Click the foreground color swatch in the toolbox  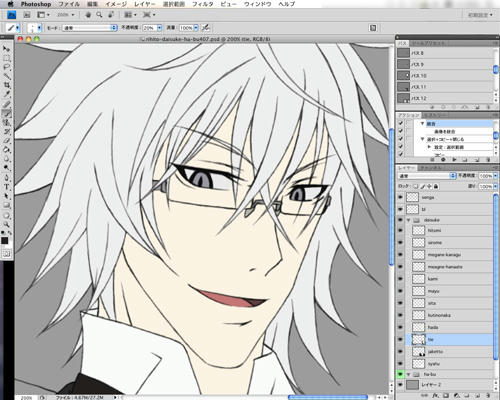pyautogui.click(x=5, y=240)
